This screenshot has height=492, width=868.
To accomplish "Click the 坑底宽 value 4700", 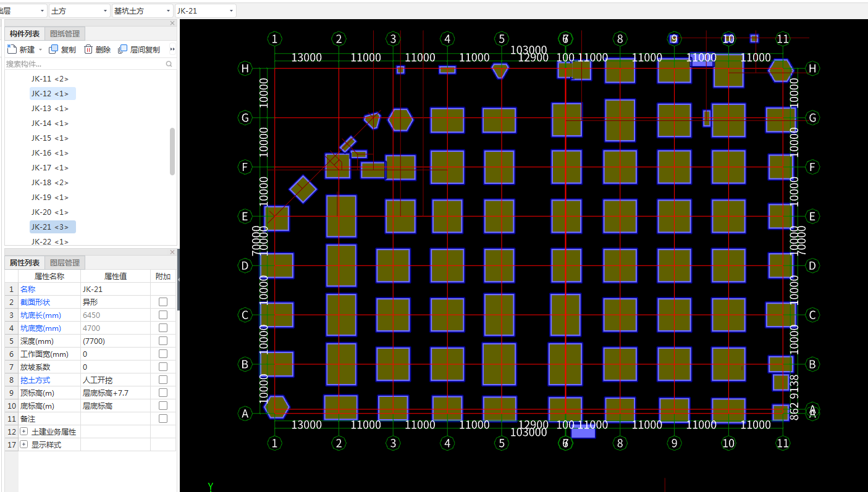I will click(116, 328).
